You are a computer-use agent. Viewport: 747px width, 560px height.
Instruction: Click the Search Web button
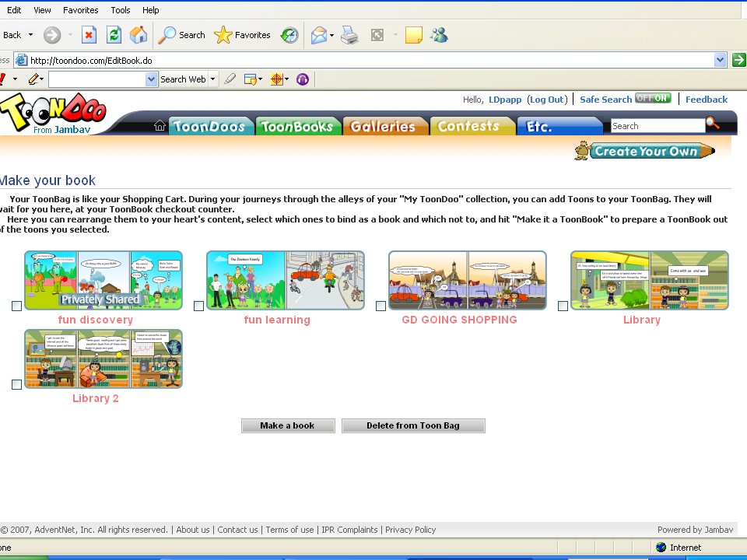pyautogui.click(x=183, y=79)
